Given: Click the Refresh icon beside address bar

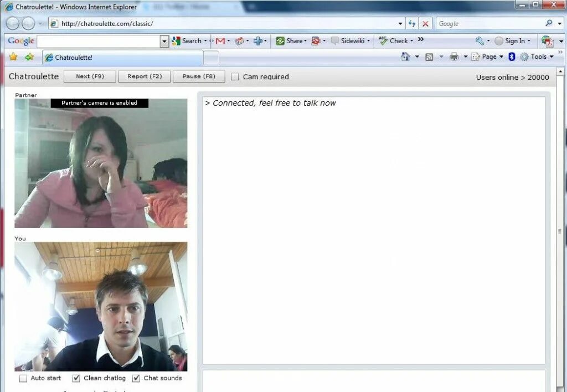Looking at the screenshot, I should pos(412,23).
